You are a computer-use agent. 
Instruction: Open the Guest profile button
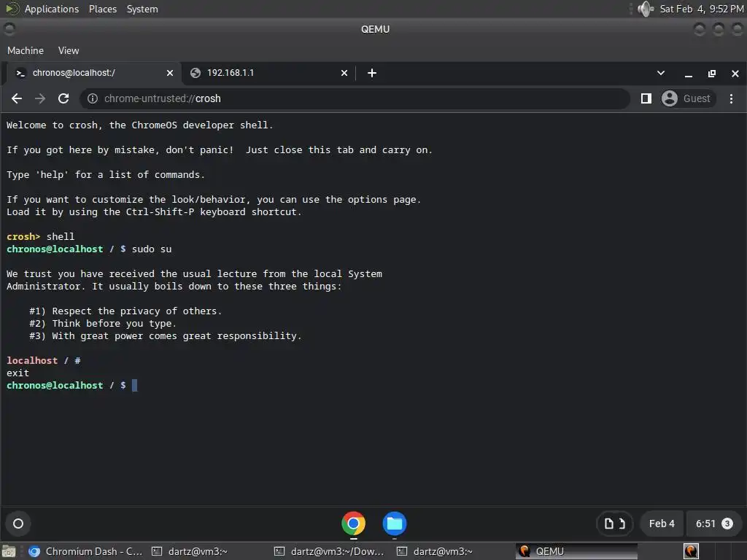689,98
